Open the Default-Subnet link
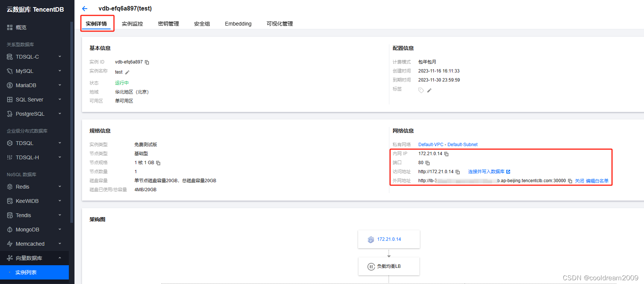The image size is (644, 284). point(462,145)
